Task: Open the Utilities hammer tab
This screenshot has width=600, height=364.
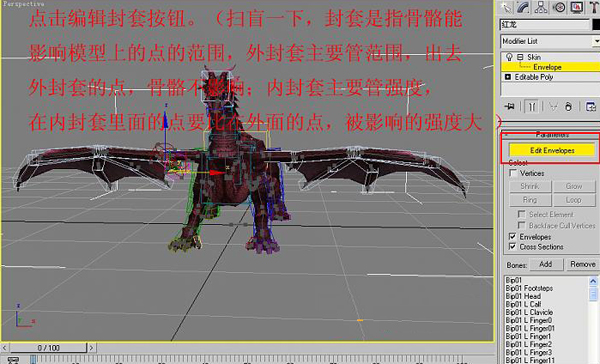Action: click(593, 7)
